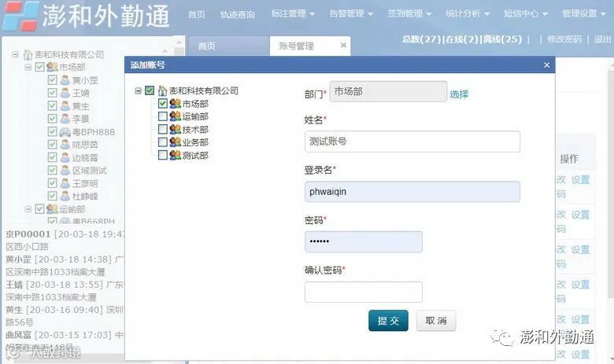
Task: Click user icon beside 王婧
Action: [65, 93]
